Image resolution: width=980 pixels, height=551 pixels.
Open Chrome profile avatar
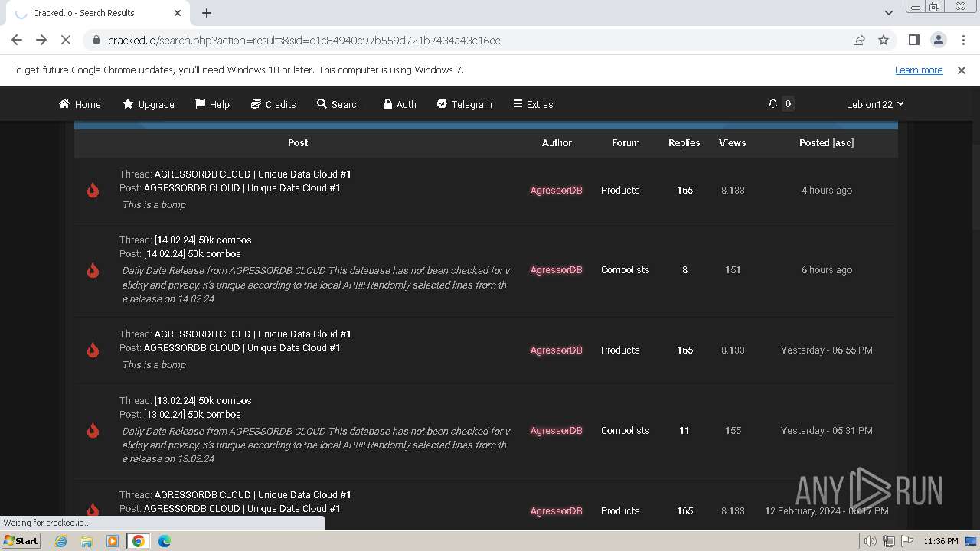click(938, 40)
